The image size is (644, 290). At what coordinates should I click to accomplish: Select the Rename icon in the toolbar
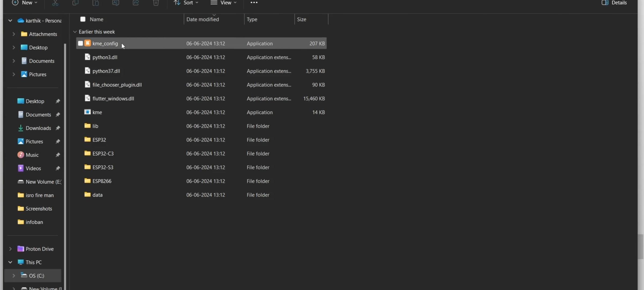pyautogui.click(x=116, y=3)
